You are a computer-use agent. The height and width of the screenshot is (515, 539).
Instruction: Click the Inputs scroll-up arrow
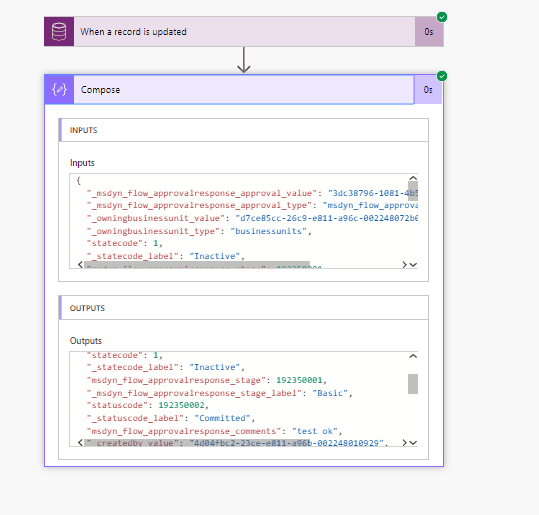pos(413,178)
